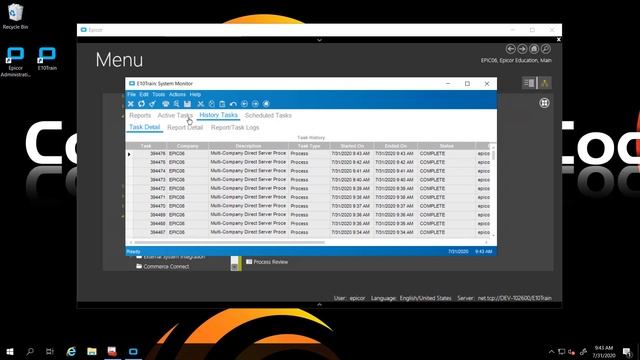Image resolution: width=640 pixels, height=360 pixels.
Task: Open the Edit menu in System Monitor
Action: point(144,94)
